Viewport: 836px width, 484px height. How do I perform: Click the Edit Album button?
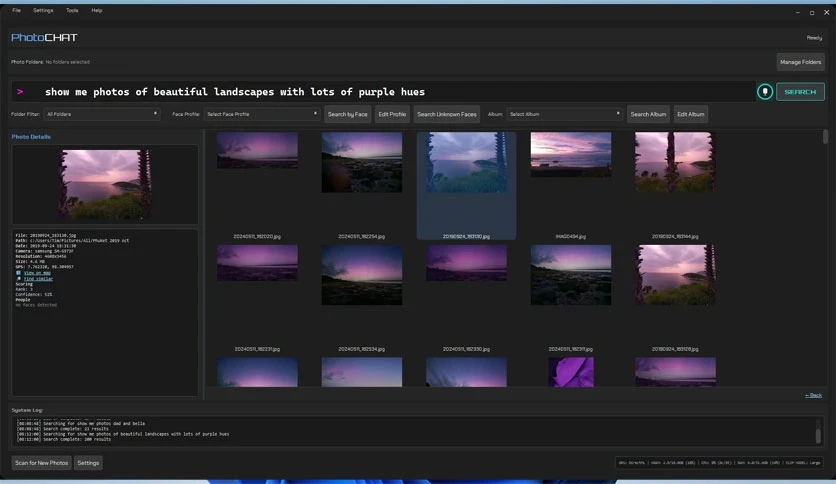click(690, 114)
